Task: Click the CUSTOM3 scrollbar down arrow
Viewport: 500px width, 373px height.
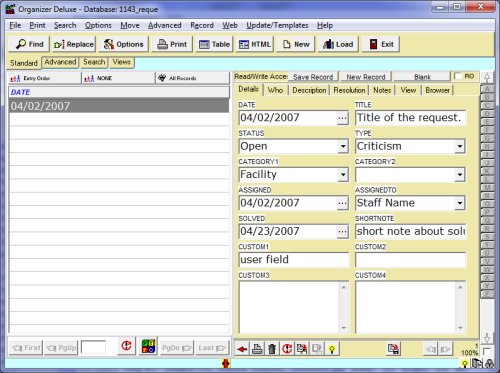Action: [x=344, y=328]
